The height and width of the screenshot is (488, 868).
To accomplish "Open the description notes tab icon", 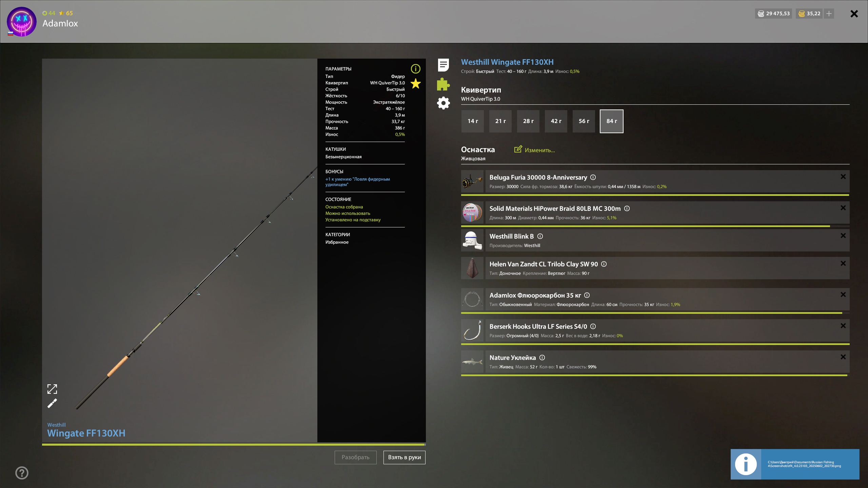I will 443,65.
